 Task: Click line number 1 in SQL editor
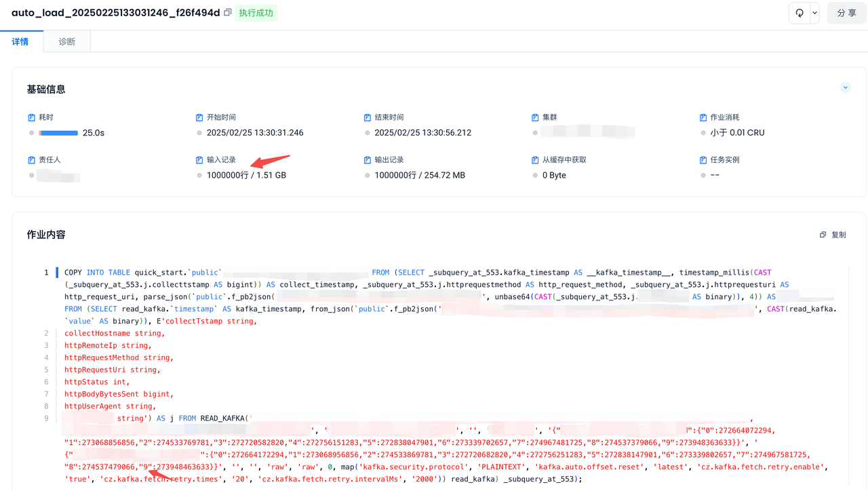click(x=46, y=273)
